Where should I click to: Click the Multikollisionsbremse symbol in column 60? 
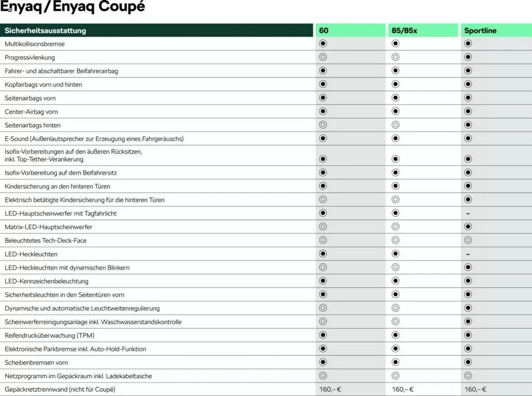[323, 44]
